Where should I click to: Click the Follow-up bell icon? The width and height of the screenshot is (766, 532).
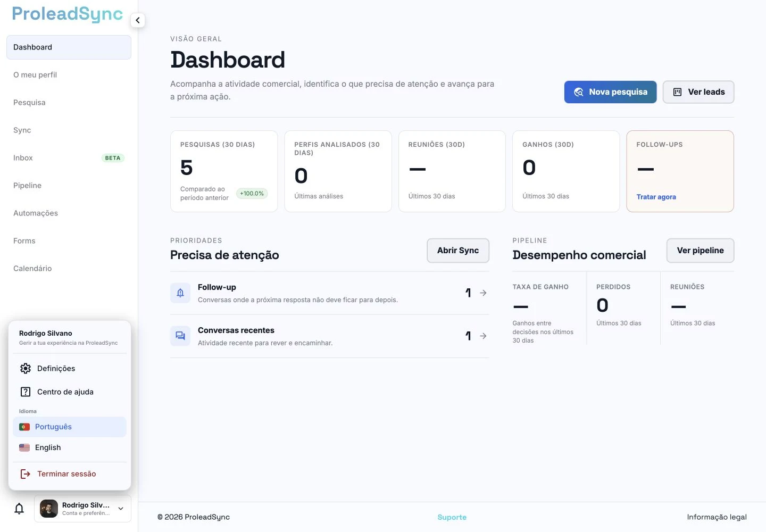point(180,293)
